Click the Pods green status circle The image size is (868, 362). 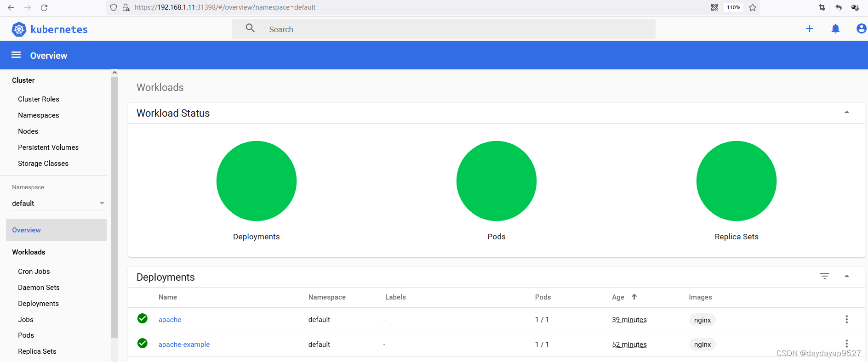click(x=497, y=181)
